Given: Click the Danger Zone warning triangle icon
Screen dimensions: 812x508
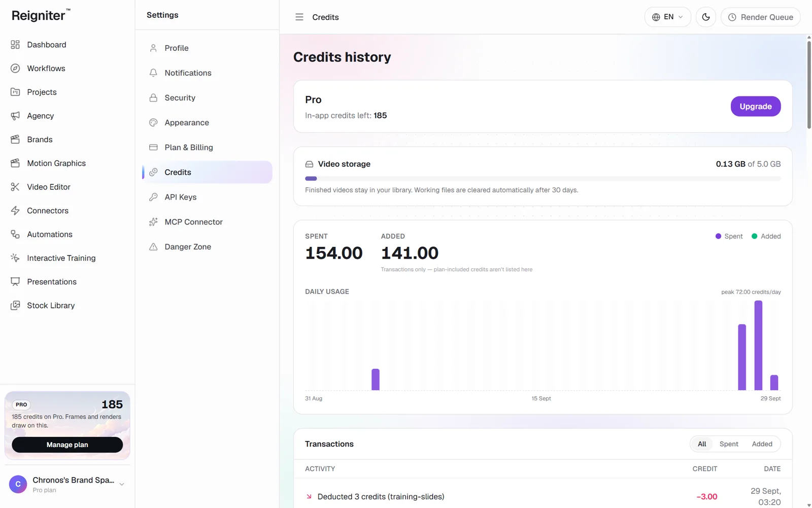Looking at the screenshot, I should (153, 247).
